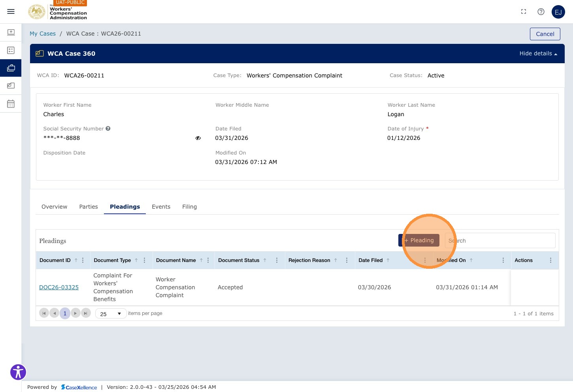Click the Social Security Number help icon
The image size is (573, 392).
(x=108, y=128)
